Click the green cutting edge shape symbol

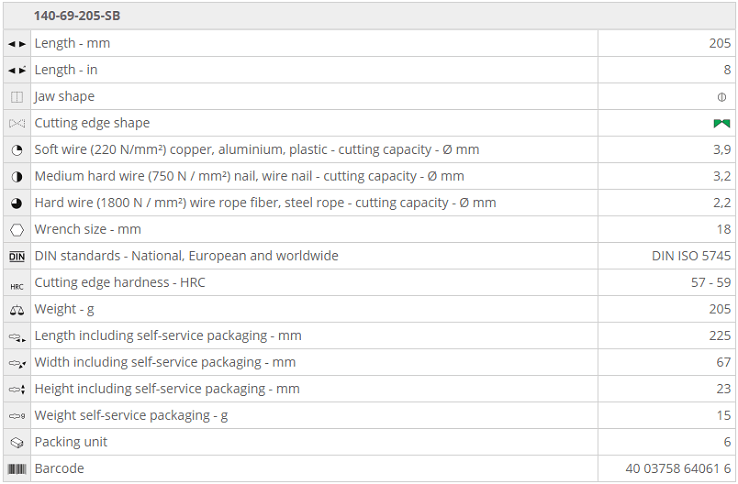(x=721, y=124)
